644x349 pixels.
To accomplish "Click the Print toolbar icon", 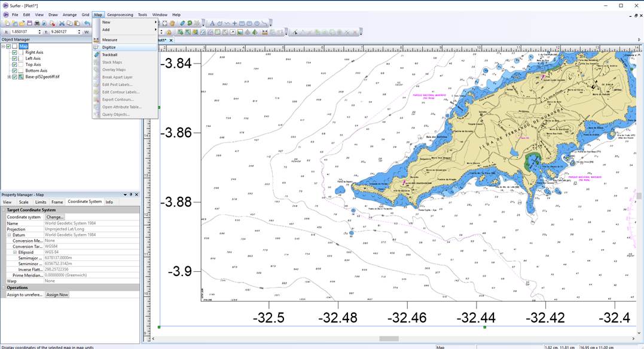I will click(x=37, y=23).
